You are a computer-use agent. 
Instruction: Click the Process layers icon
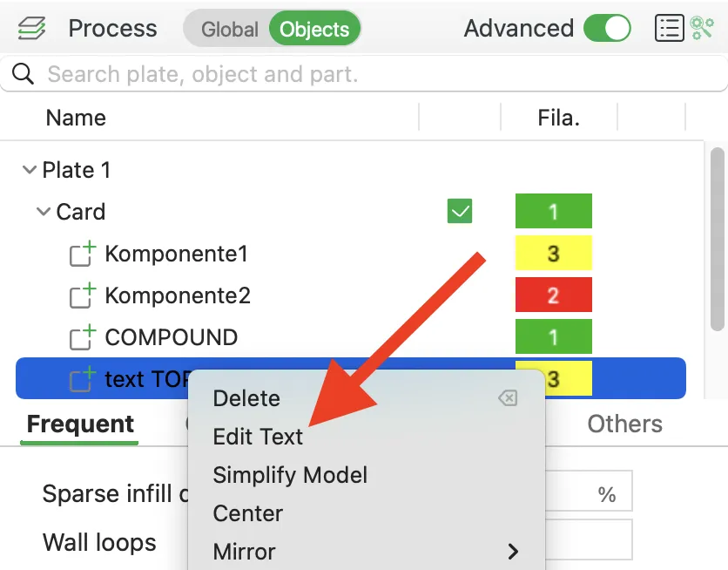pyautogui.click(x=31, y=29)
